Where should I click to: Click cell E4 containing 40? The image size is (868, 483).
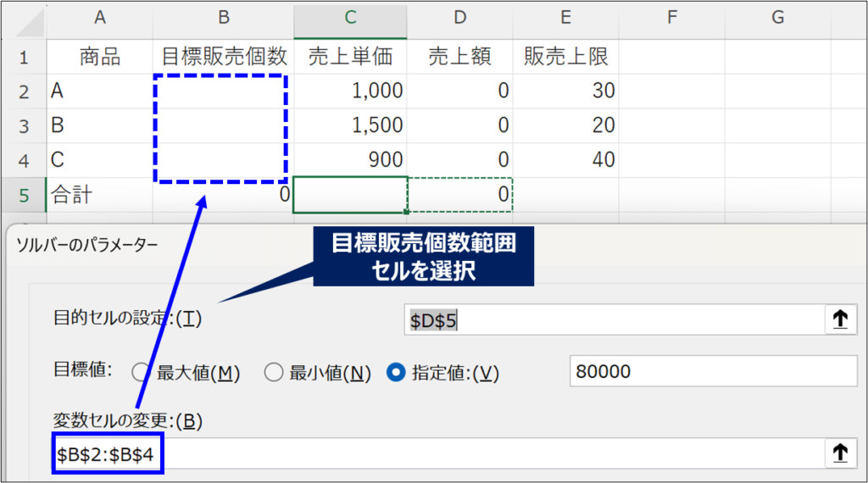[565, 160]
